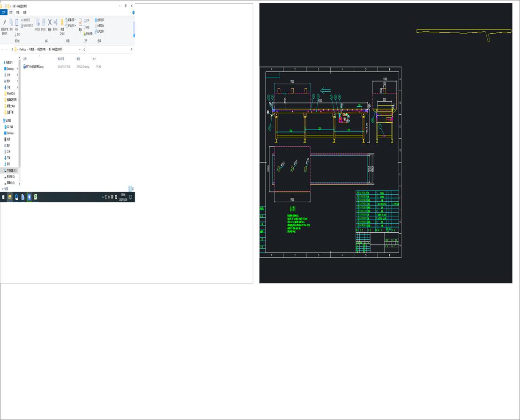Select the .dwg file in the list
This screenshot has width=520, height=420.
pos(33,66)
